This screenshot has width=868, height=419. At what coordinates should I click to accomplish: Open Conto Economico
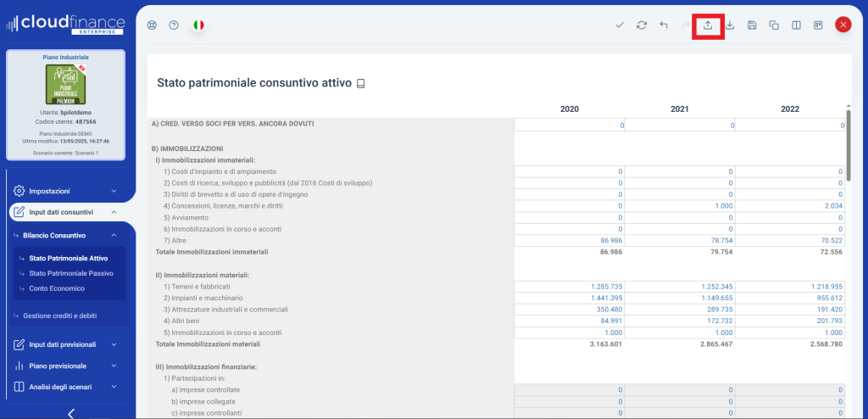[x=57, y=288]
